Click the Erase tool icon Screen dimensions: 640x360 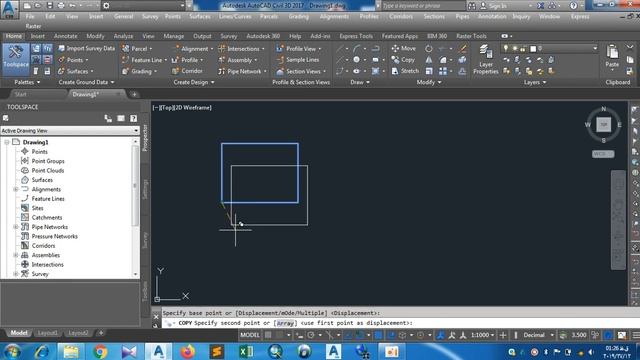pyautogui.click(x=462, y=49)
